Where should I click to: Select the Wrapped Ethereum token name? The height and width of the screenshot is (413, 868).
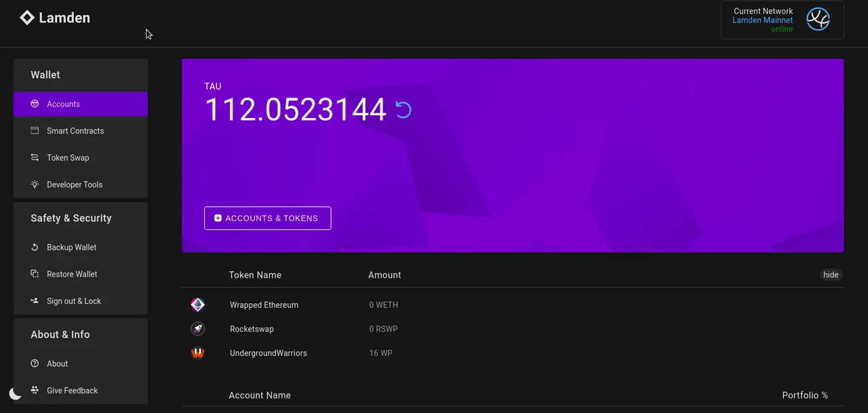(x=264, y=305)
